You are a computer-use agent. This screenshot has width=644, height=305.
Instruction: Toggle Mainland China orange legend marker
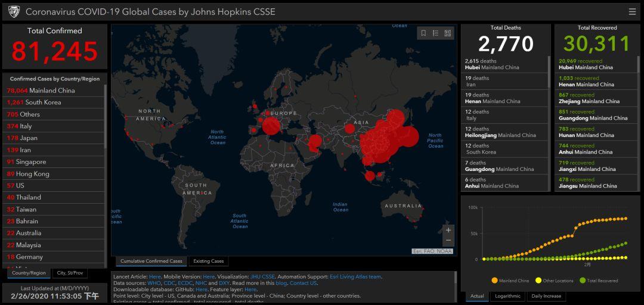point(494,281)
